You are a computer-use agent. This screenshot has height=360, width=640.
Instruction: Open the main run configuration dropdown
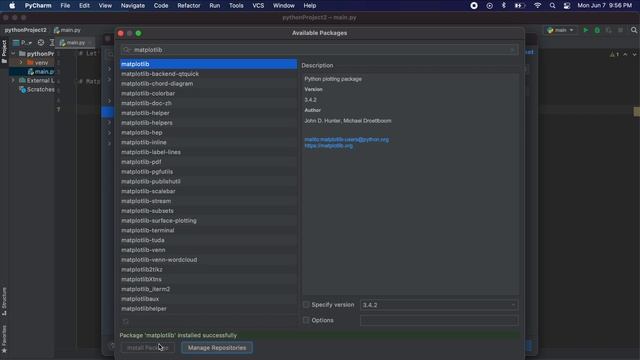pyautogui.click(x=560, y=30)
